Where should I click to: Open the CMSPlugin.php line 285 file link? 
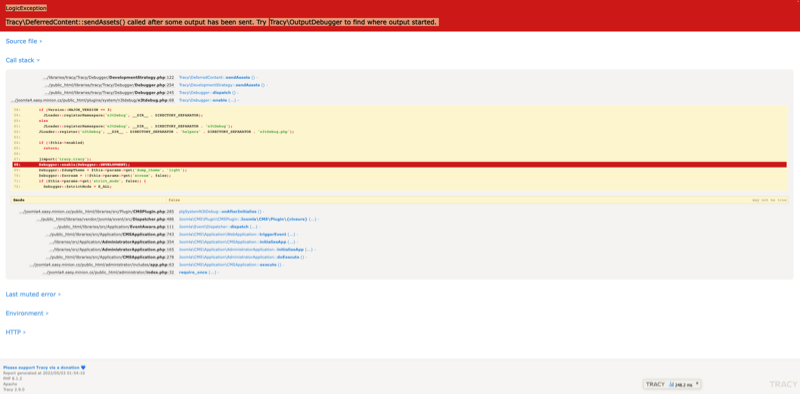point(96,211)
